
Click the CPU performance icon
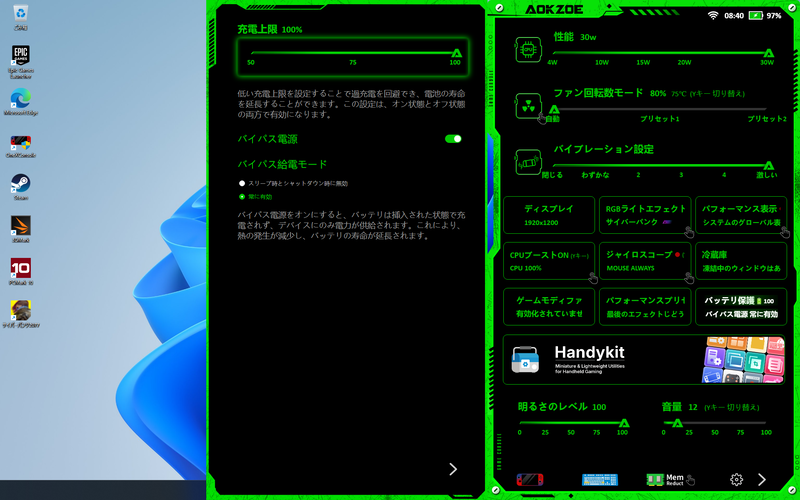pyautogui.click(x=528, y=50)
